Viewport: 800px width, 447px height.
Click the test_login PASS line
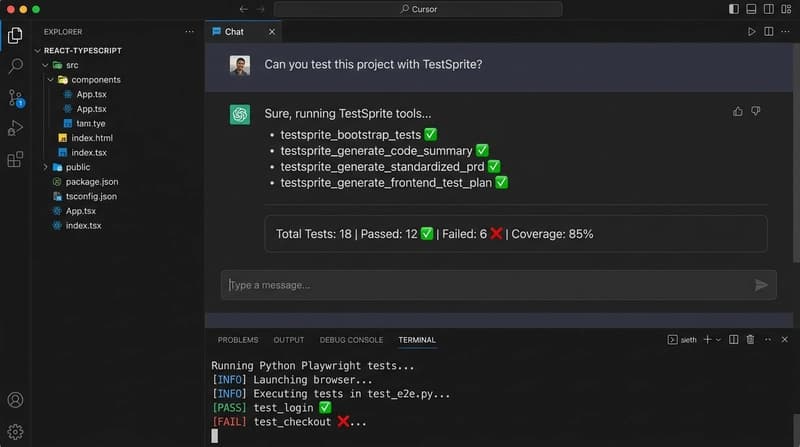pyautogui.click(x=272, y=408)
